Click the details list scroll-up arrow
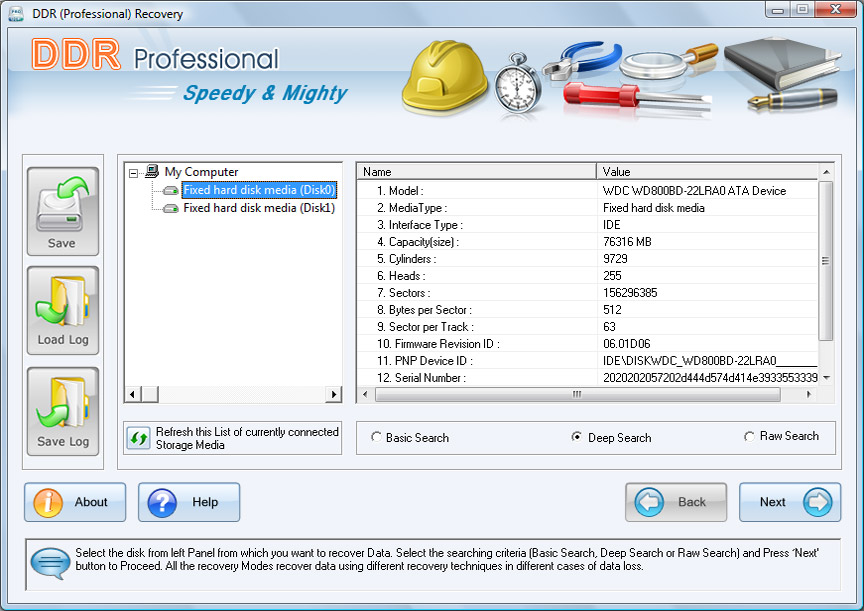The height and width of the screenshot is (611, 864). point(826,172)
